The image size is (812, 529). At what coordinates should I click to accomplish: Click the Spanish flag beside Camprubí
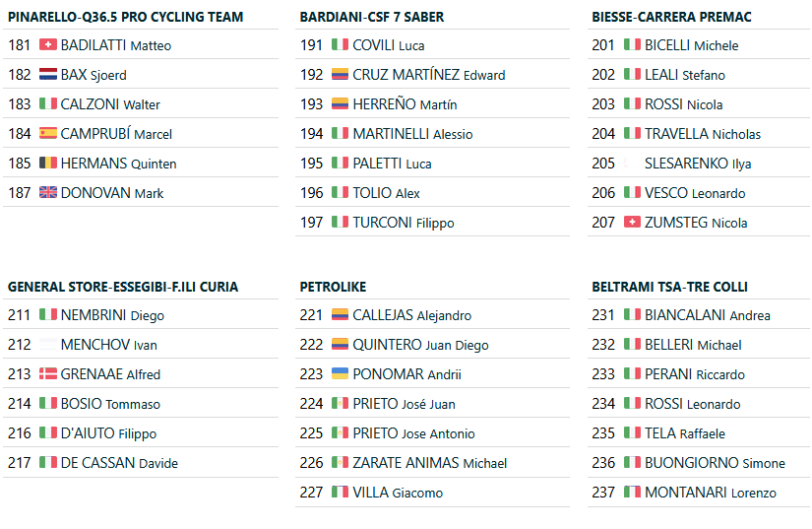pos(47,134)
